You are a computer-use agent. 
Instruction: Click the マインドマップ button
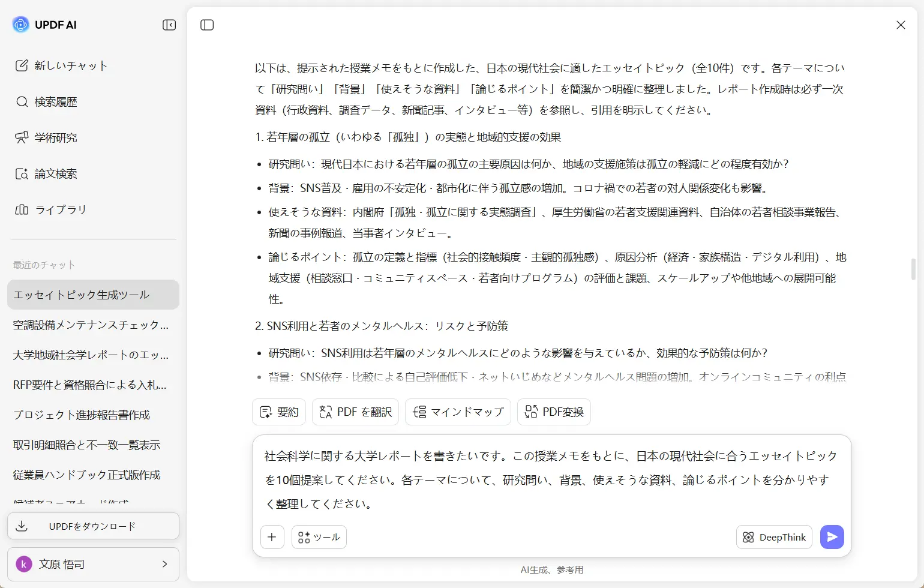pyautogui.click(x=458, y=412)
